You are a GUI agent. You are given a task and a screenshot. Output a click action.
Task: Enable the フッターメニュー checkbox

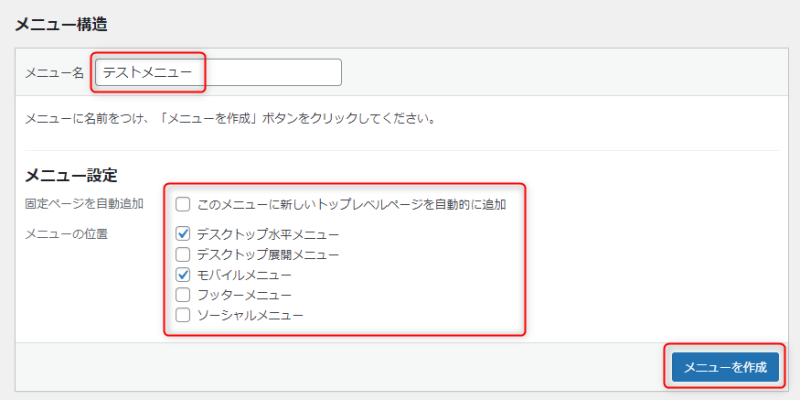pyautogui.click(x=183, y=295)
